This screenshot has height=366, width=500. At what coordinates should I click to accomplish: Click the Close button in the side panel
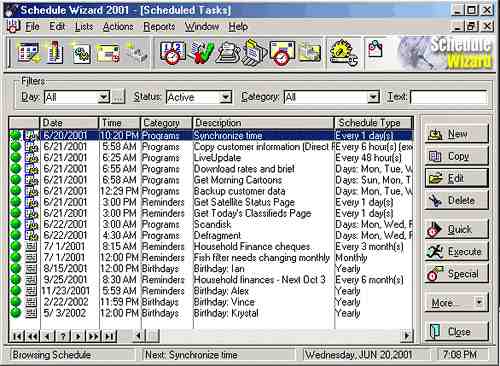(x=456, y=331)
